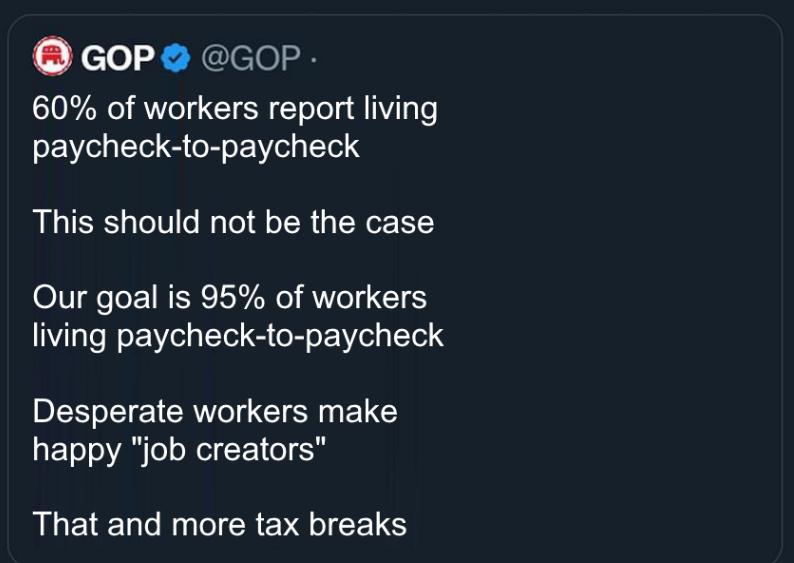
Task: Click the blue verified checkmark badge
Action: [175, 58]
